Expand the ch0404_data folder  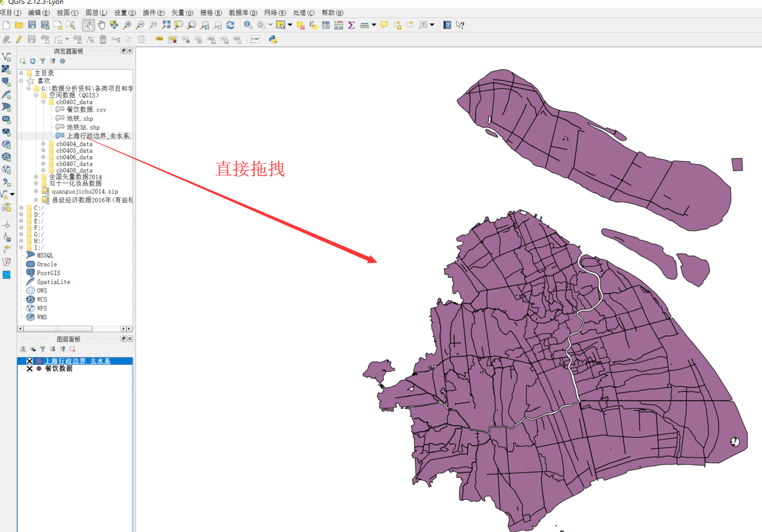(43, 144)
